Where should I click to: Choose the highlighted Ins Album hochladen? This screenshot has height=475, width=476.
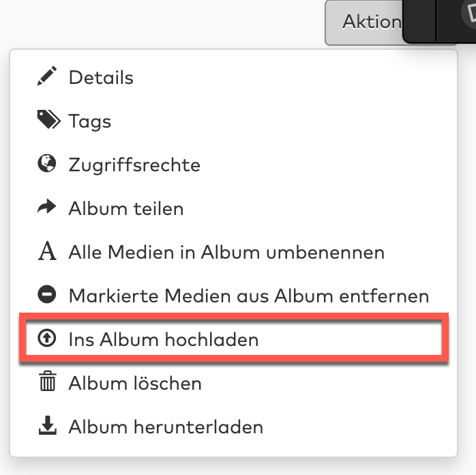tap(164, 339)
